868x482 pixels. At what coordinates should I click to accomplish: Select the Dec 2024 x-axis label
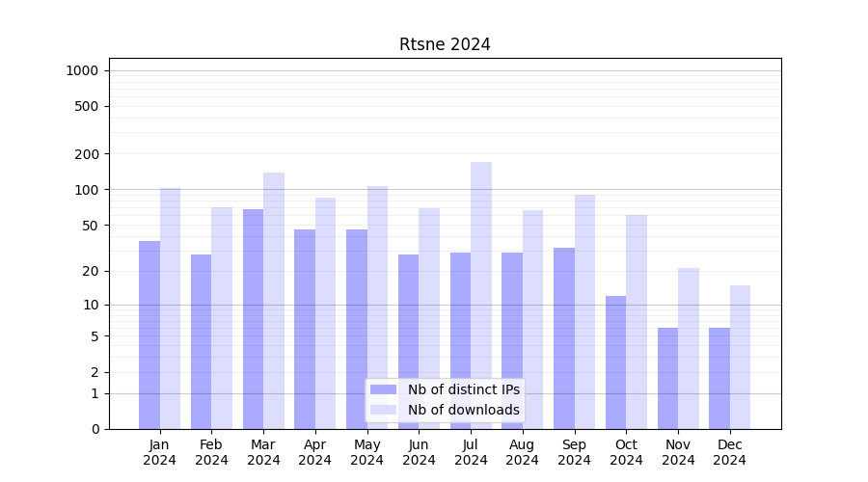coord(729,452)
